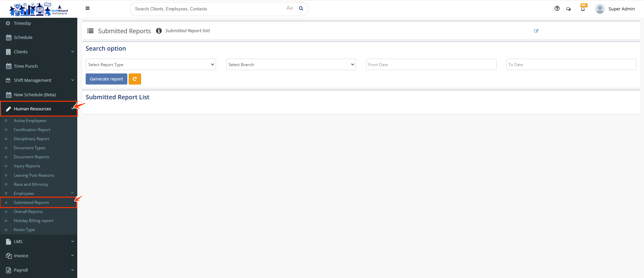
Task: Open the notifications bell icon
Action: click(583, 8)
